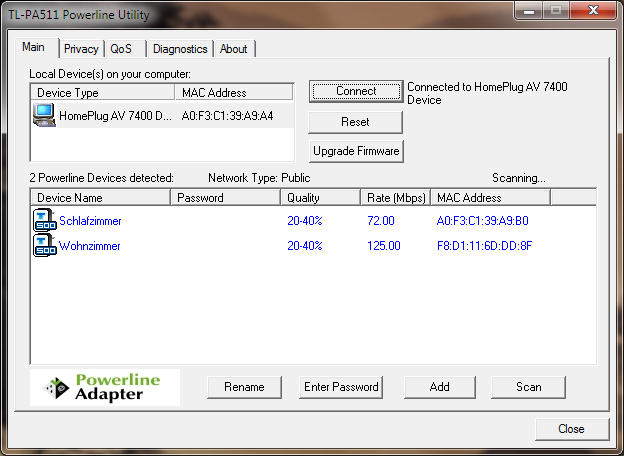Click Upgrade Firmware button
The height and width of the screenshot is (456, 624).
coord(356,151)
